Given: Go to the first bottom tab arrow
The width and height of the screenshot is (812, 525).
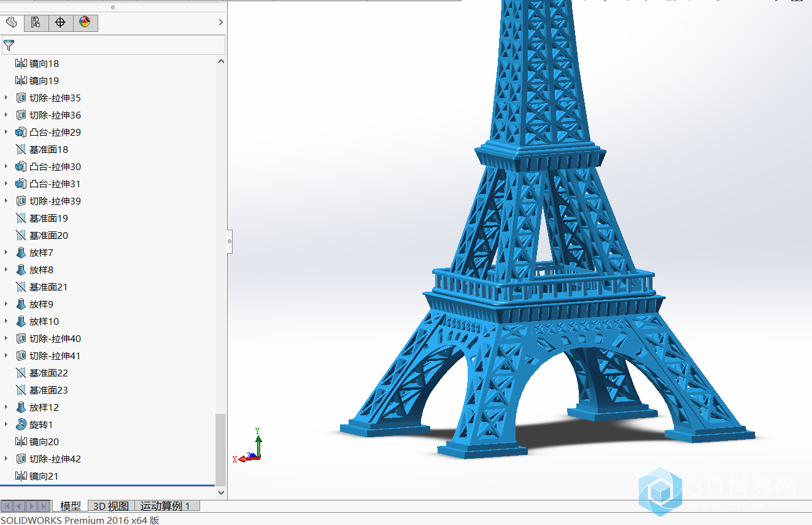Looking at the screenshot, I should click(7, 506).
